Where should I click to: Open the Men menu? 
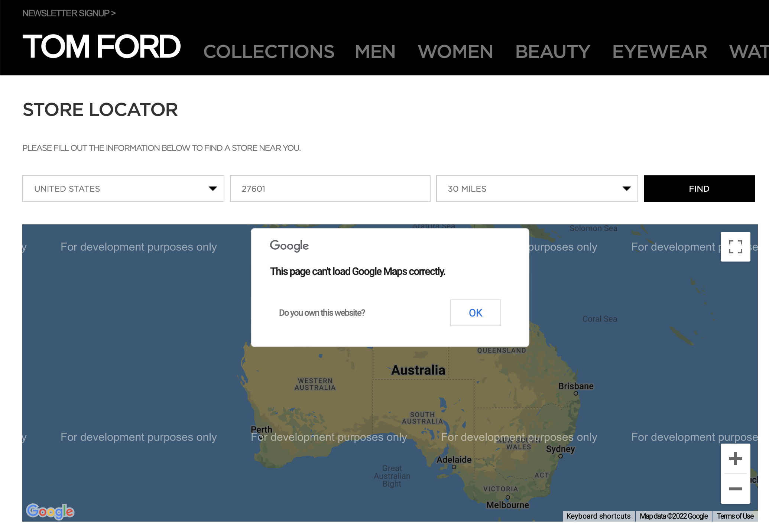(375, 52)
